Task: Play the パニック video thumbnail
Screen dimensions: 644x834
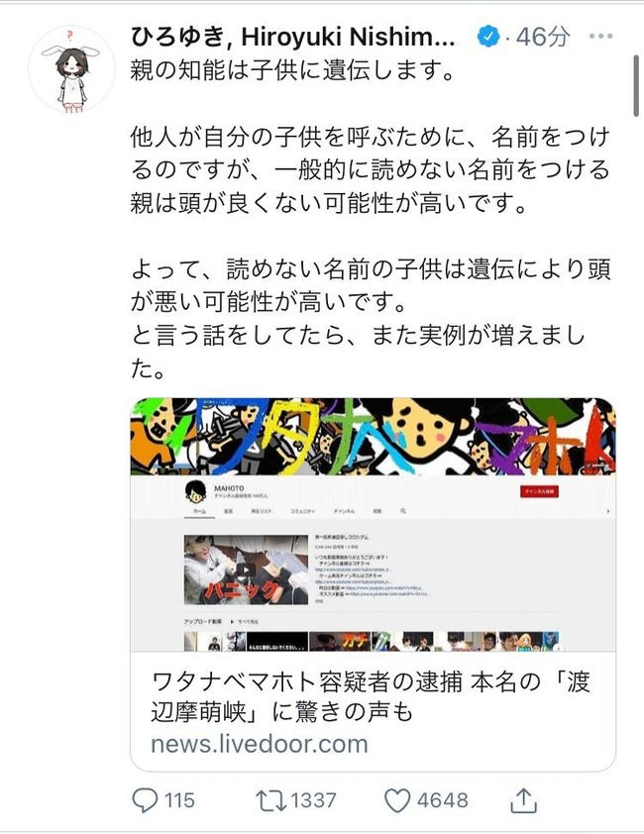Action: point(246,570)
